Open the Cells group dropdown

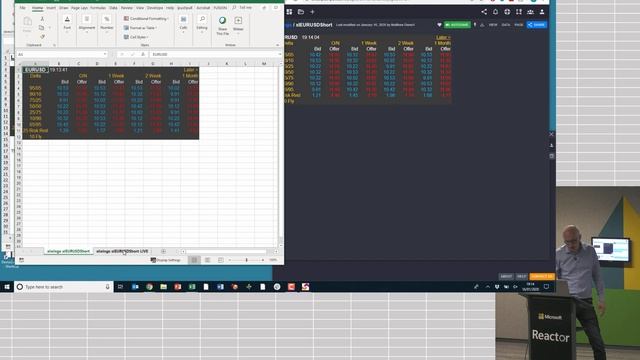183,23
